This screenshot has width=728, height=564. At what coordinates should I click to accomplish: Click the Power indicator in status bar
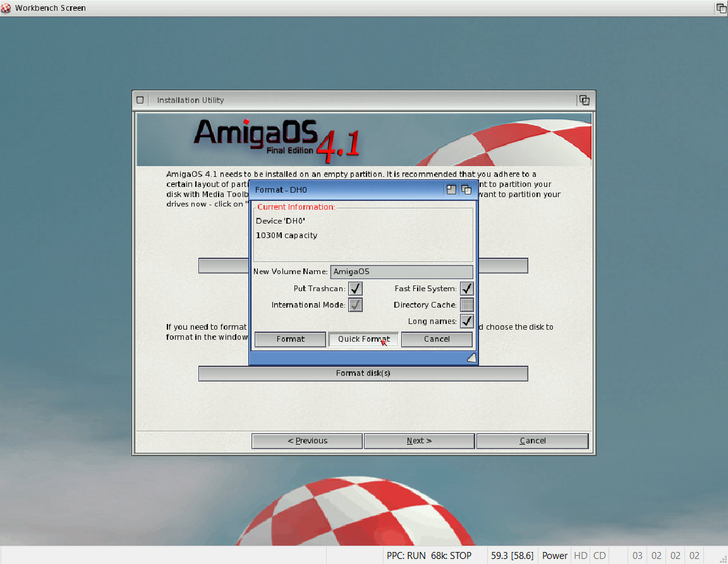(554, 556)
